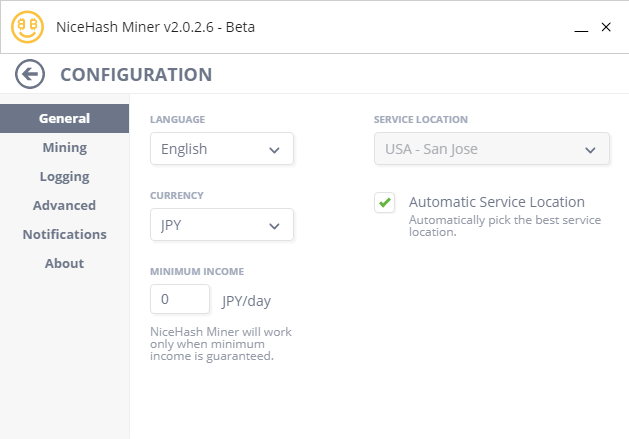This screenshot has height=439, width=629.
Task: Click the NiceHash smiley logo icon
Action: click(x=27, y=27)
